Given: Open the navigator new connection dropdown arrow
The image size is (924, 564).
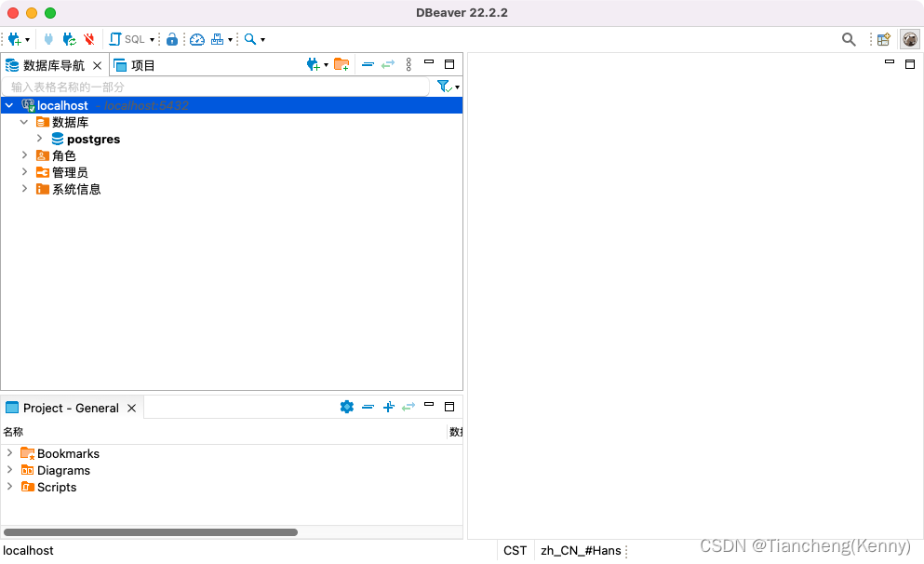Looking at the screenshot, I should (x=326, y=65).
